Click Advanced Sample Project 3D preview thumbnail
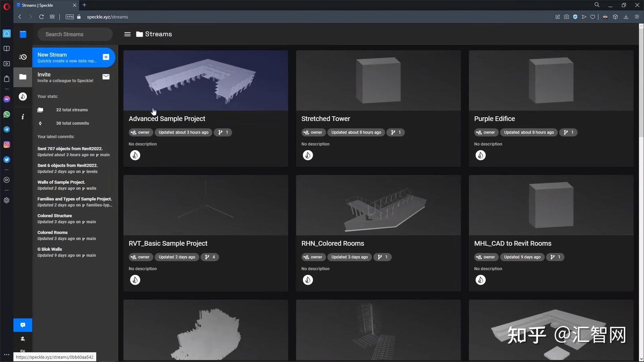644x362 pixels. (206, 80)
